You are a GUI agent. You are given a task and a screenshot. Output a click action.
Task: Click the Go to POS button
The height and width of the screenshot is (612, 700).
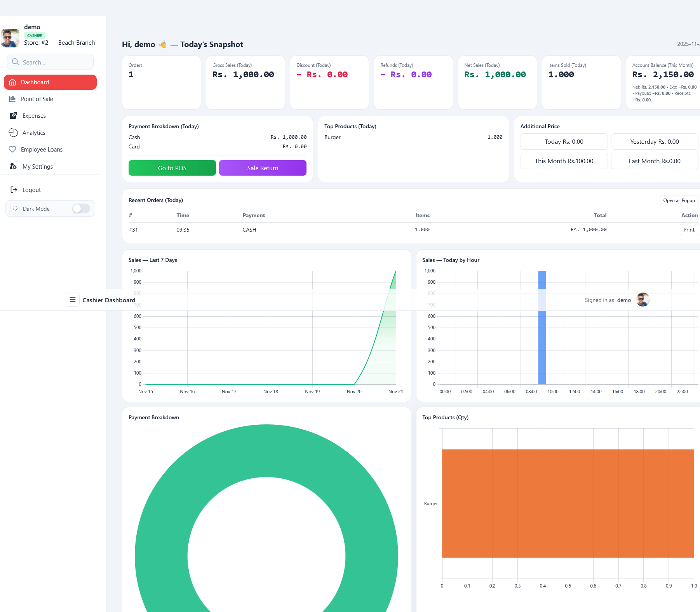click(x=172, y=167)
